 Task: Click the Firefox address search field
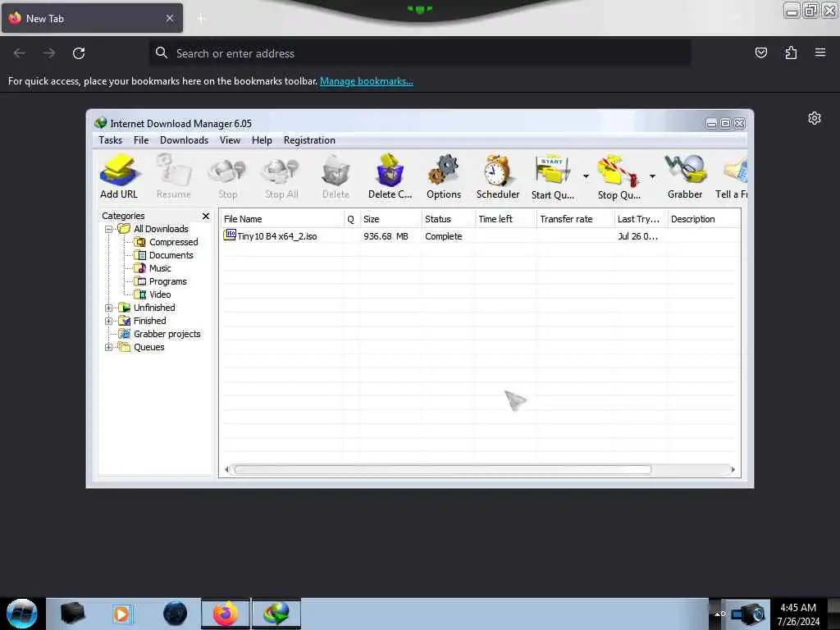[419, 53]
